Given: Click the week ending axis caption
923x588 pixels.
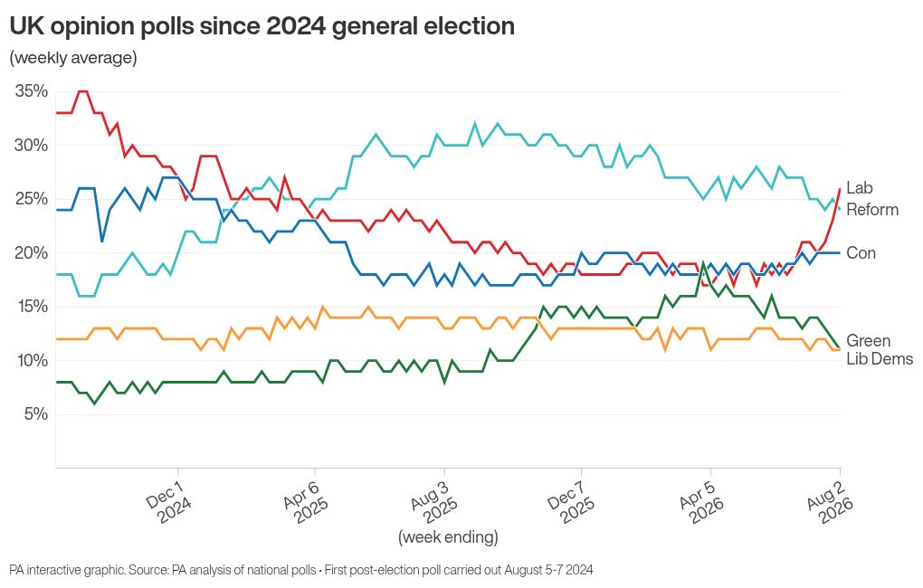Looking at the screenshot, I should (x=448, y=536).
